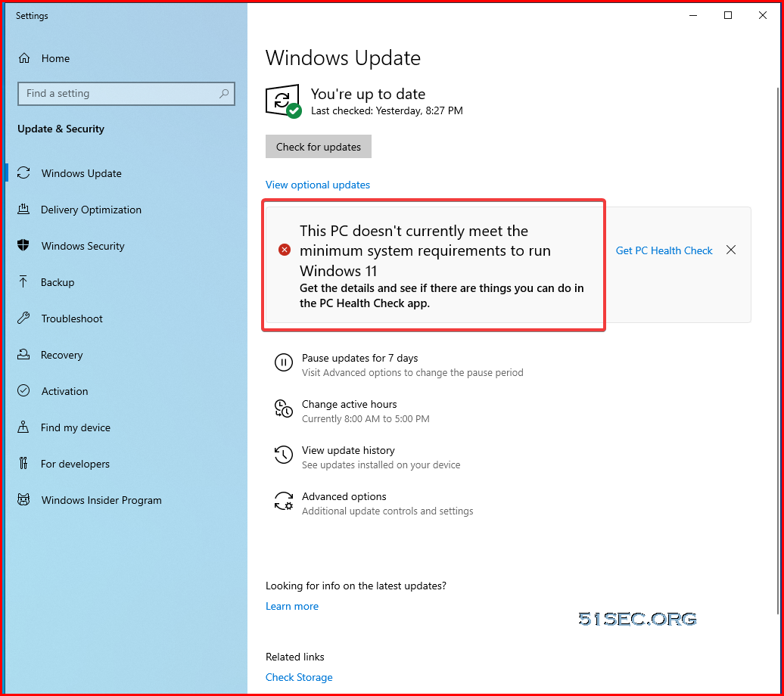Image resolution: width=784 pixels, height=696 pixels.
Task: Open Check Storage related link
Action: tap(299, 677)
